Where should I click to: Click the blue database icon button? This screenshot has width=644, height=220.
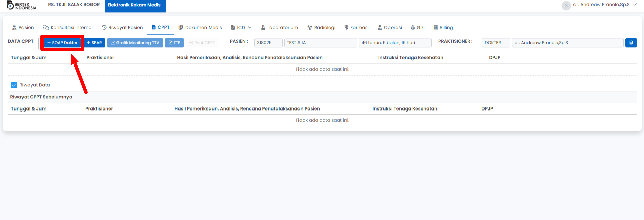(631, 43)
